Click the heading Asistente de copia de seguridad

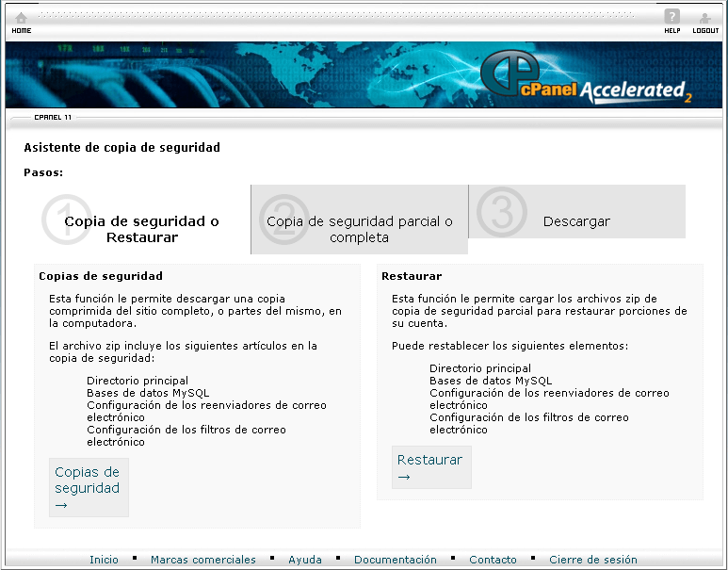[122, 147]
